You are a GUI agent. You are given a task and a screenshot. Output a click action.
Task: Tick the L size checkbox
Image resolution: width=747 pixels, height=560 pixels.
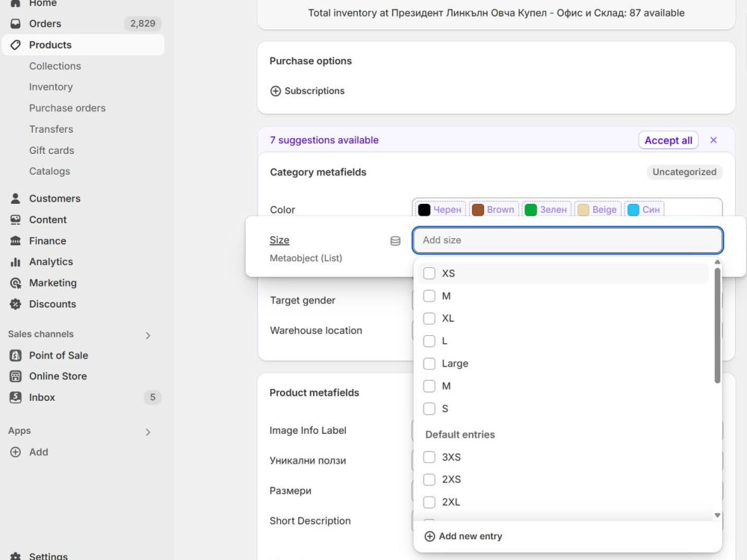tap(430, 341)
